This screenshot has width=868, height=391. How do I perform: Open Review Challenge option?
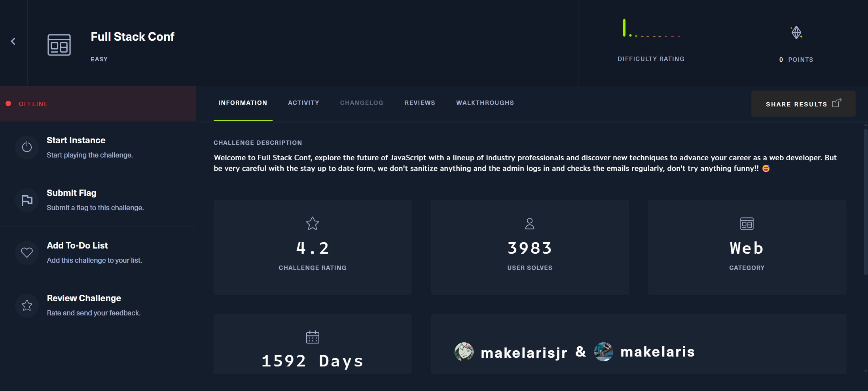coord(98,305)
